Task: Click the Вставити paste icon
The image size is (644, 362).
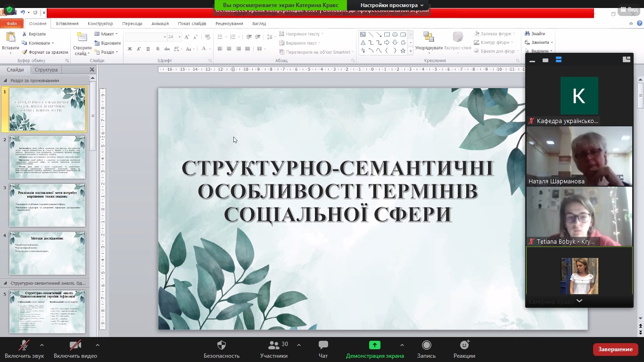Action: tap(10, 38)
